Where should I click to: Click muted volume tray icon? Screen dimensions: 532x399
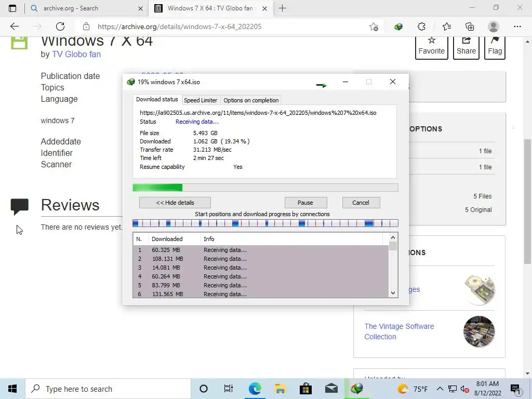click(x=465, y=389)
